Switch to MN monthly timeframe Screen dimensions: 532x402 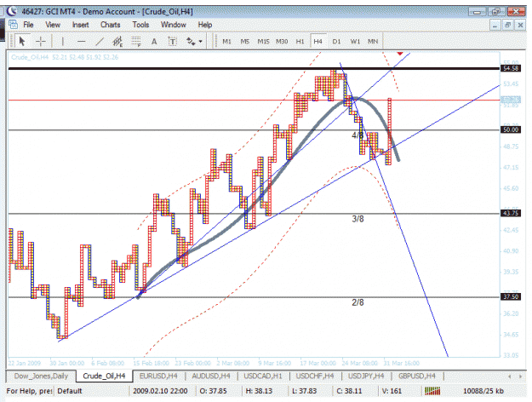pyautogui.click(x=373, y=42)
